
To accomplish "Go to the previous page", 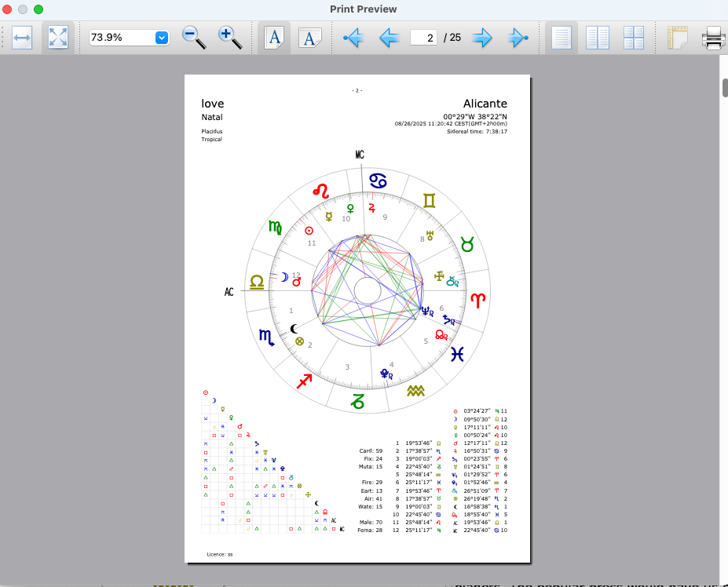I will click(390, 37).
